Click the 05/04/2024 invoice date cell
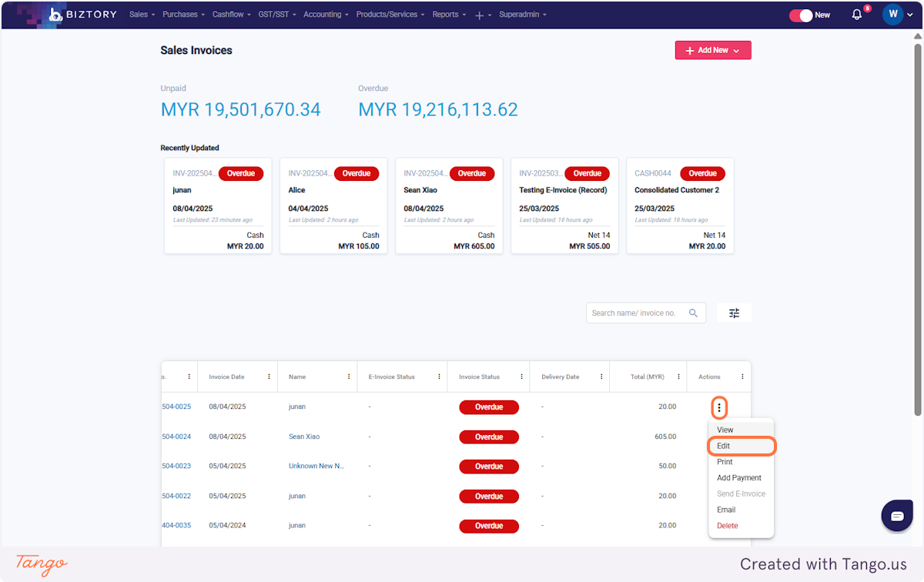The height and width of the screenshot is (582, 924). click(228, 525)
